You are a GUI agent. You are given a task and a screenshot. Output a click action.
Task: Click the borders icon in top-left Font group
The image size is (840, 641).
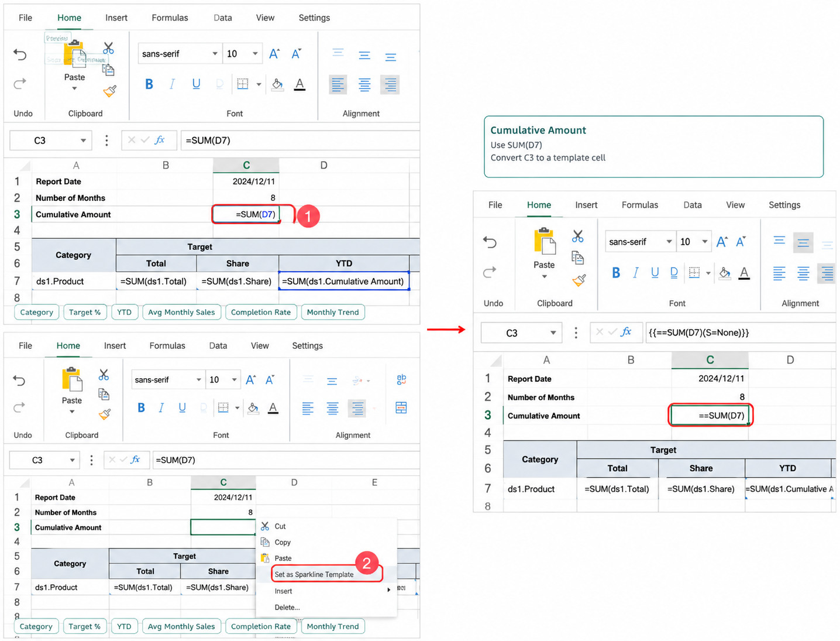(x=243, y=84)
